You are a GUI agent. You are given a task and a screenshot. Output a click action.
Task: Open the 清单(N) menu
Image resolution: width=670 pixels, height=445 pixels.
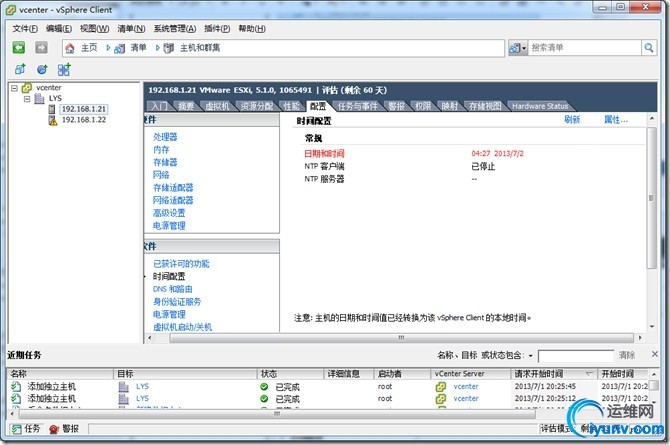click(131, 29)
